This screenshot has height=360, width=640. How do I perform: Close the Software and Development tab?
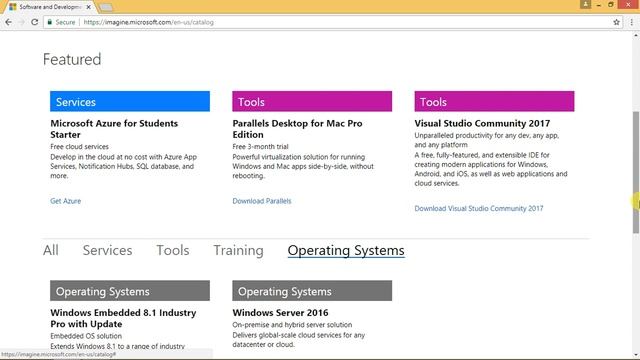pos(89,7)
